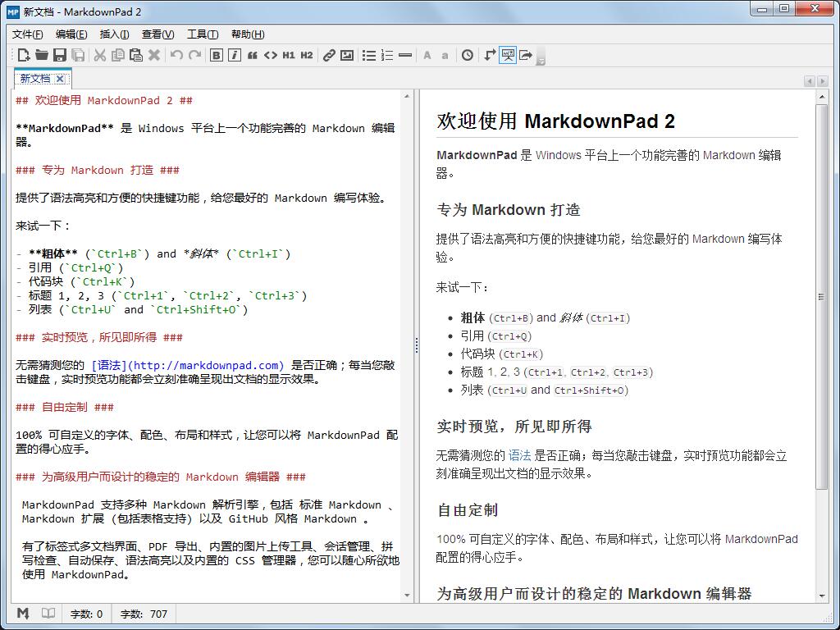This screenshot has width=840, height=630.
Task: Create a new document from the toolbar
Action: [24, 55]
